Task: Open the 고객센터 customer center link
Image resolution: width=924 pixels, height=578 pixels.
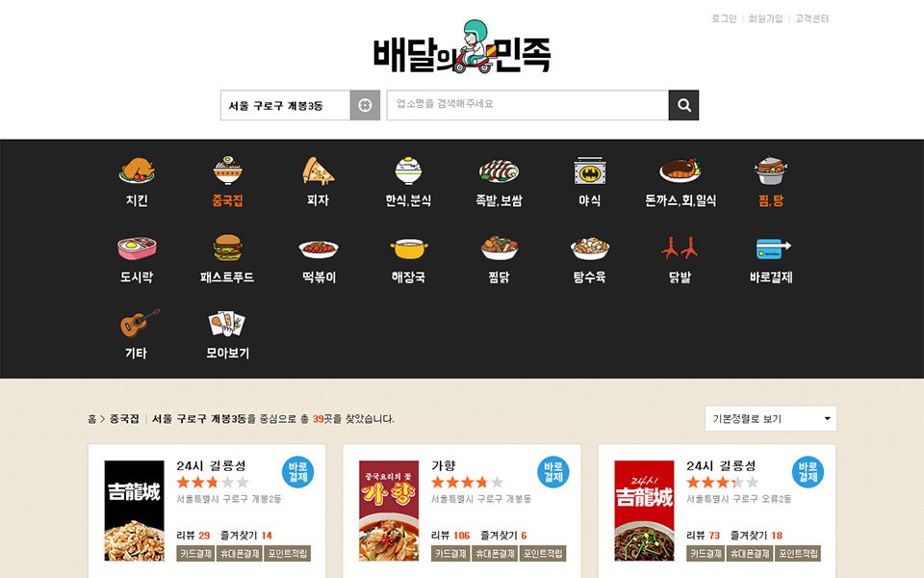Action: click(812, 19)
